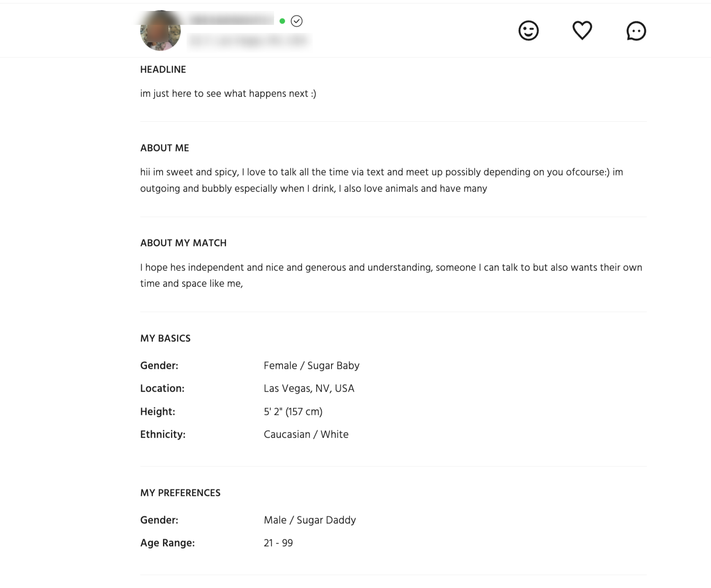Image resolution: width=711 pixels, height=588 pixels.
Task: Click the 'Male / Sugar Daddy' preference value
Action: [x=310, y=520]
